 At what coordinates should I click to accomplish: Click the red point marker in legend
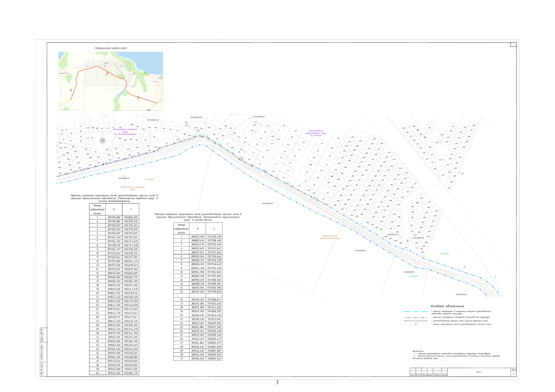[x=416, y=324]
